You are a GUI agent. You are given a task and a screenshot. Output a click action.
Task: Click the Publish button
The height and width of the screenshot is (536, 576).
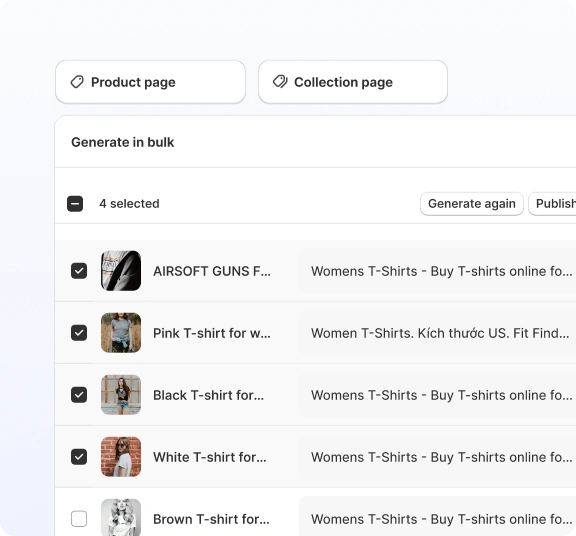click(x=552, y=204)
